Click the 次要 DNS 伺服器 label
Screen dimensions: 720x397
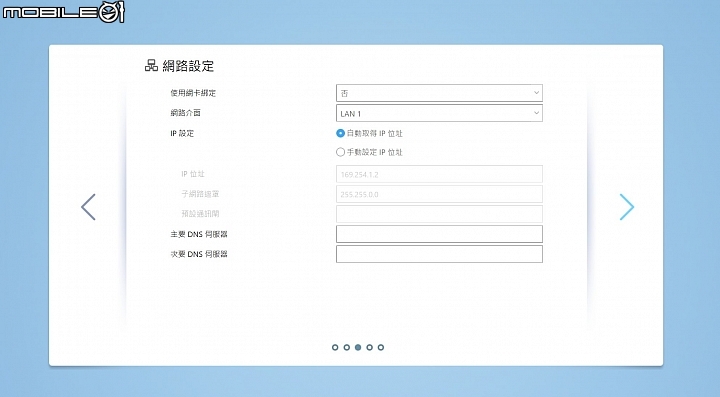point(199,254)
